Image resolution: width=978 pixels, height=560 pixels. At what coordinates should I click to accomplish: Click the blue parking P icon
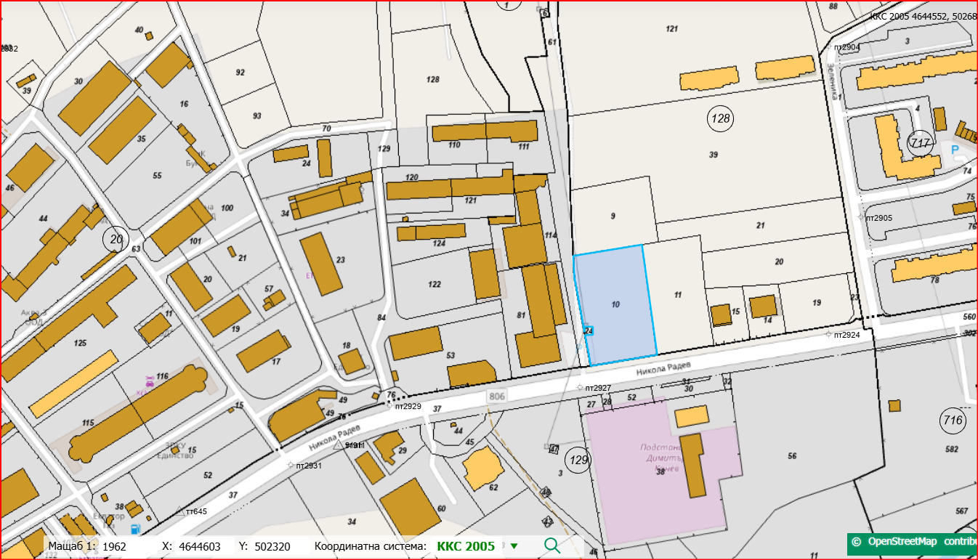(x=955, y=150)
